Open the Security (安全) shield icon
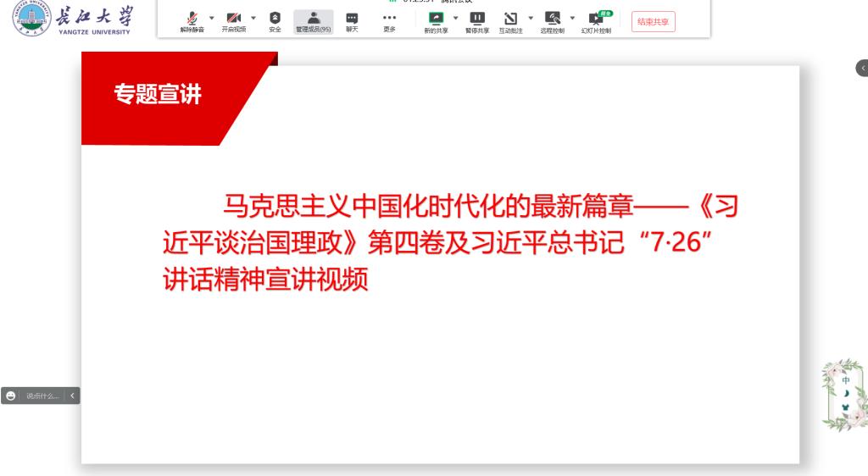This screenshot has height=476, width=868. coord(275,20)
